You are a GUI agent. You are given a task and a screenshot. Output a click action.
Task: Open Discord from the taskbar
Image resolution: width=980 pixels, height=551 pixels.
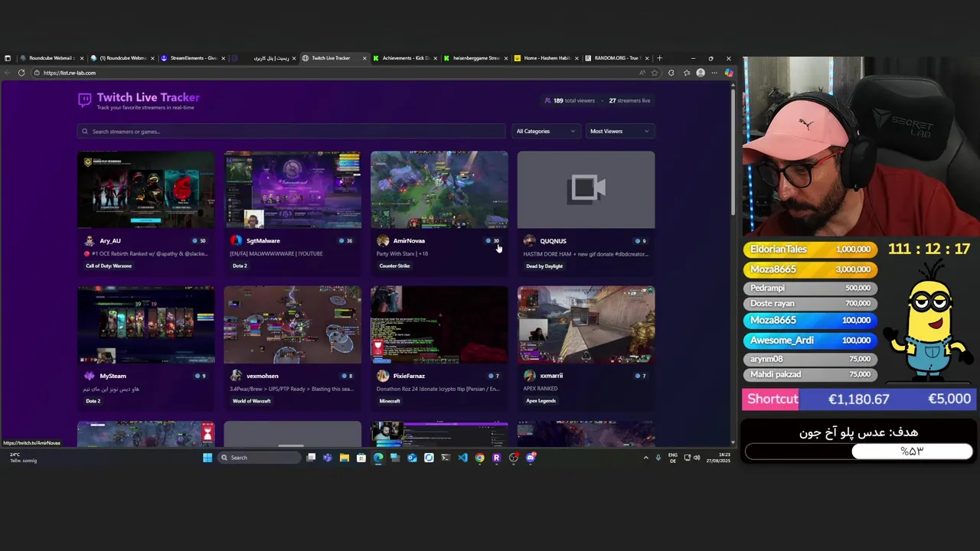[531, 458]
